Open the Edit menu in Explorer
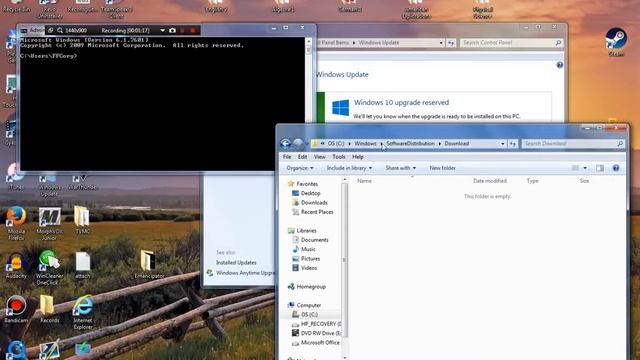The height and width of the screenshot is (360, 640). pos(302,157)
